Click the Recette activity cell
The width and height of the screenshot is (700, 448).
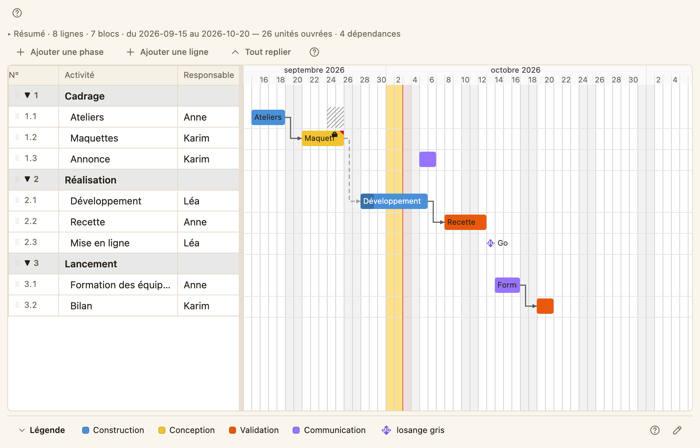tap(118, 222)
